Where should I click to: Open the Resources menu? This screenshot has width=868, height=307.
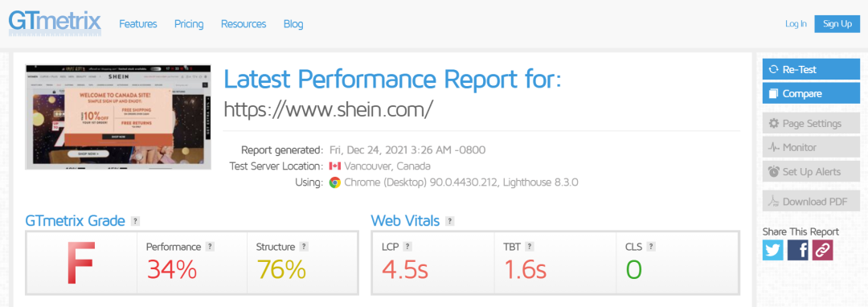244,24
